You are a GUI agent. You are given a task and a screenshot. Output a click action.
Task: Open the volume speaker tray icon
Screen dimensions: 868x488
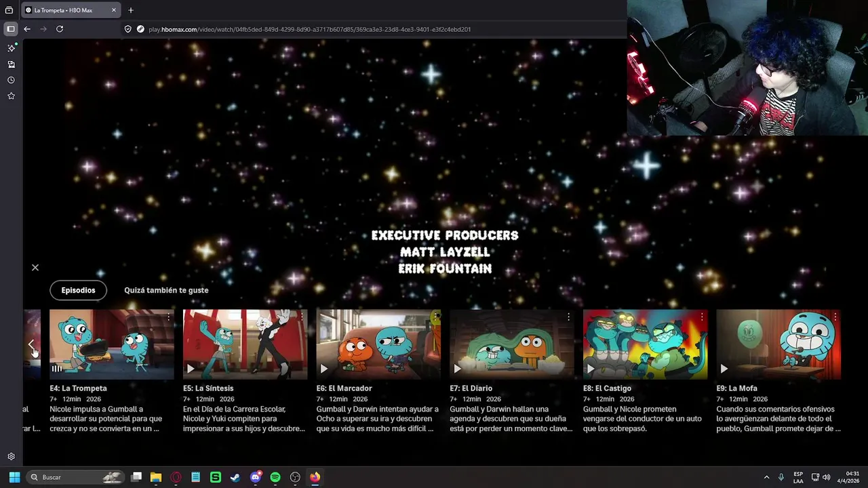(x=826, y=477)
